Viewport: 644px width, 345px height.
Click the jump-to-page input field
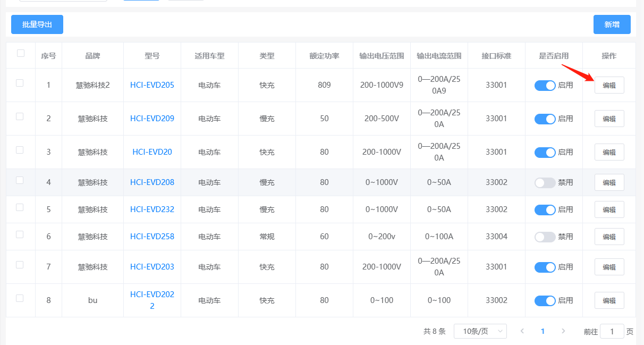(x=612, y=331)
